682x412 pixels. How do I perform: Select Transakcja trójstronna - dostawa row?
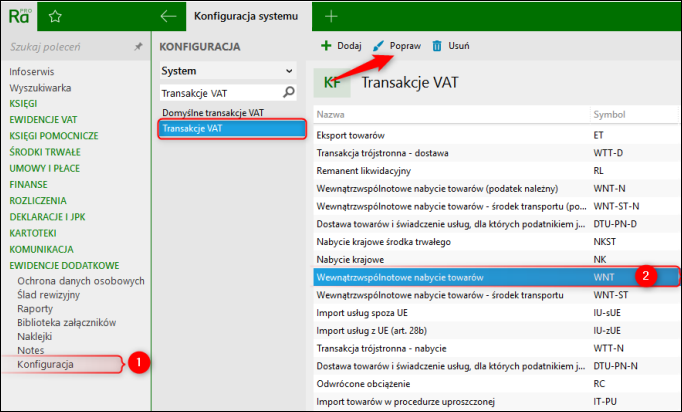[x=495, y=153]
